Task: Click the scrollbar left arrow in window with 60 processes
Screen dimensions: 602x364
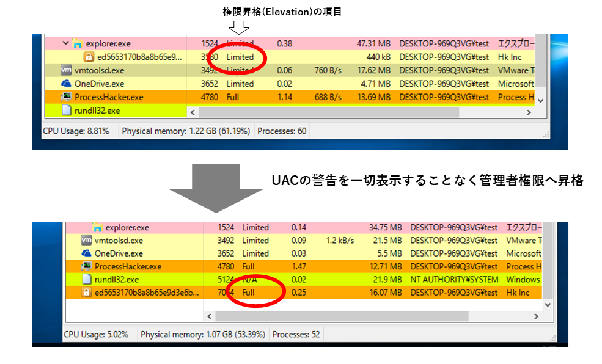Action: tap(193, 112)
